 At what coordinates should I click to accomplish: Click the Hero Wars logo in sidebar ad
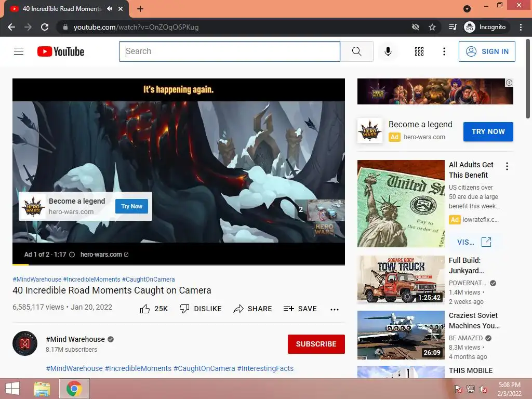tap(370, 130)
